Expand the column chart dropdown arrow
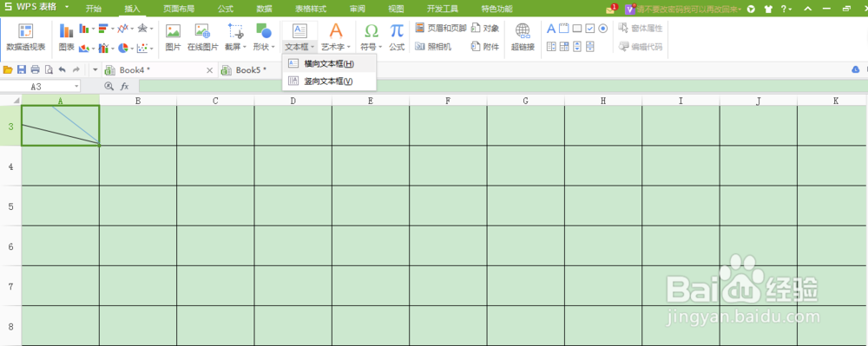This screenshot has width=868, height=346. (93, 29)
